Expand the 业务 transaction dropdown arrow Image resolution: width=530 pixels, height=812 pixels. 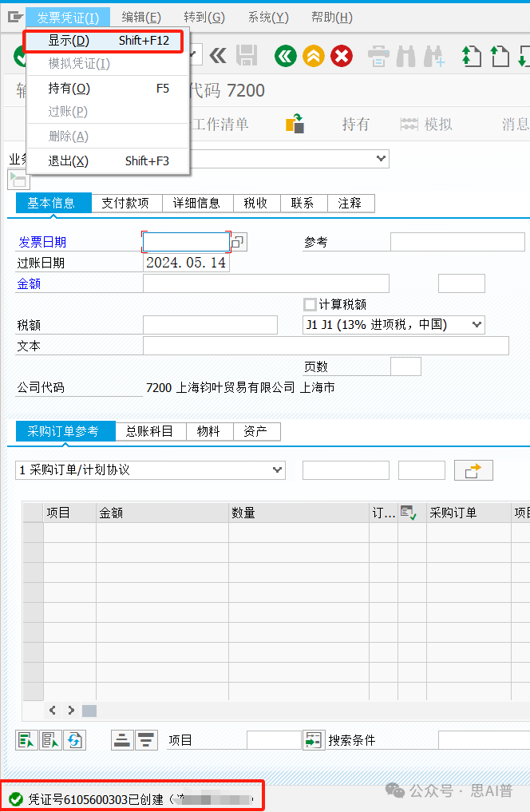(x=381, y=159)
